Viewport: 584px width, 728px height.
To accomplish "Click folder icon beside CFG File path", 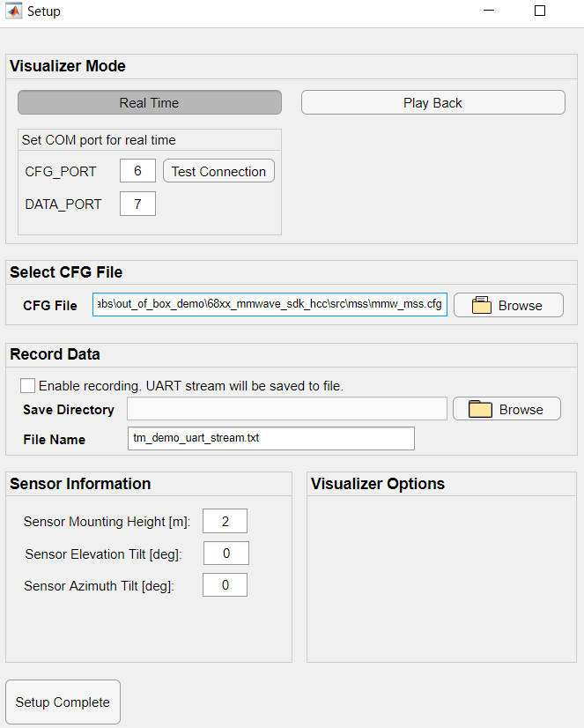I will click(481, 306).
